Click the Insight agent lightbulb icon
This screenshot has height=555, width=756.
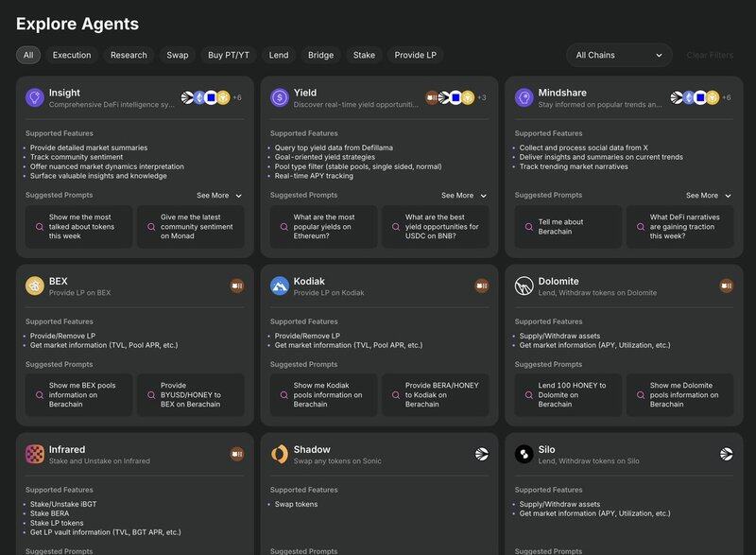(x=35, y=97)
